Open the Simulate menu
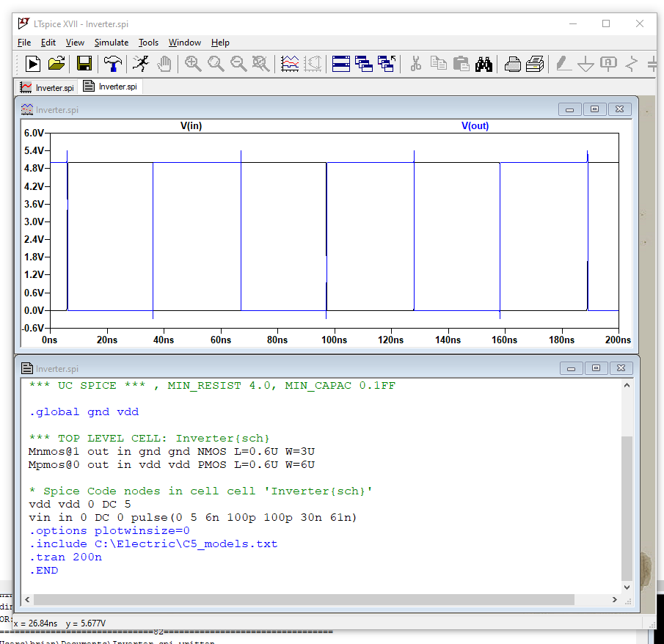Viewport: 664px width, 644px height. (x=111, y=43)
